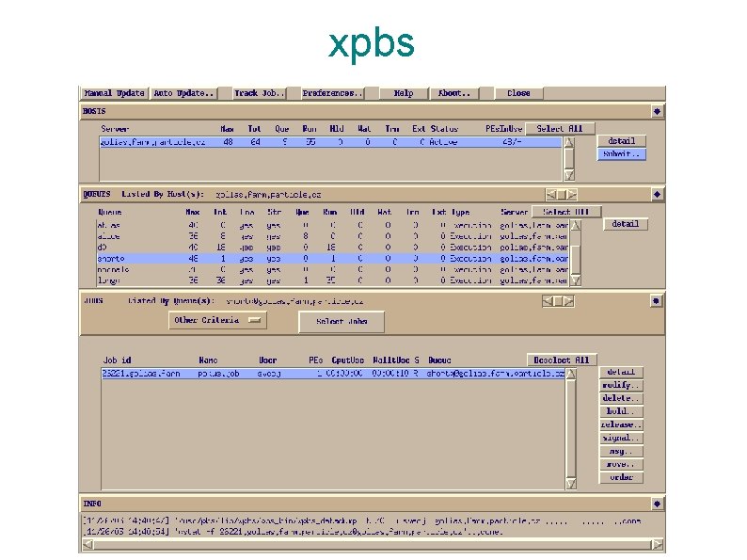Click the down arrow of the HOSTS list scrollbar
The width and height of the screenshot is (747, 560).
point(569,175)
